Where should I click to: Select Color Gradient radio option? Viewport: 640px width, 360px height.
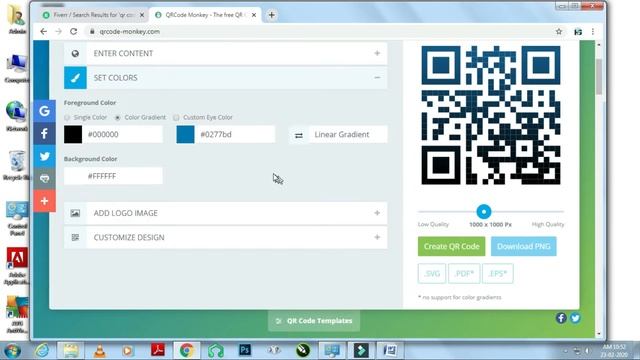point(118,118)
